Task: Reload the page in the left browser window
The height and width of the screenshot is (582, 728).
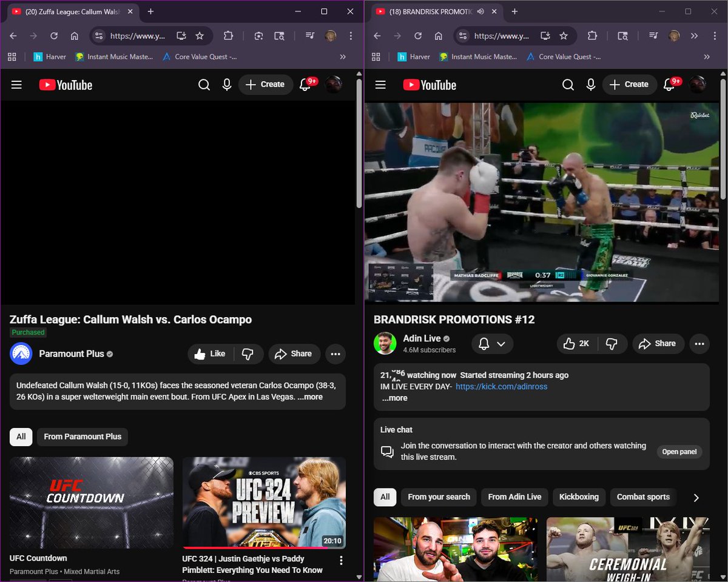Action: (x=54, y=36)
